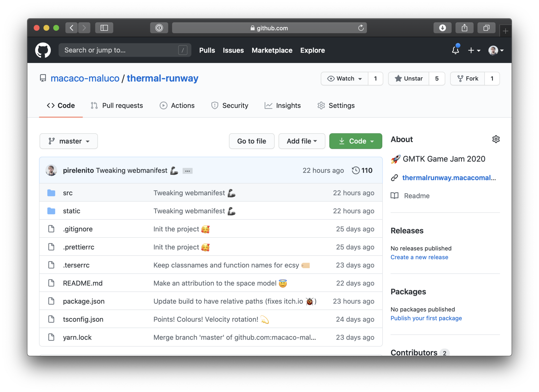Image resolution: width=539 pixels, height=392 pixels.
Task: Switch to Settings tab
Action: click(336, 105)
